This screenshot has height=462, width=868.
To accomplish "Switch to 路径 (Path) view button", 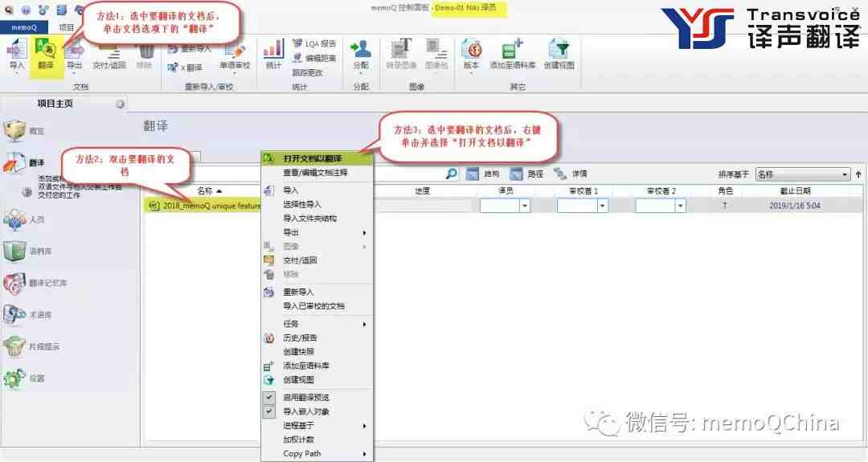I will coord(526,174).
